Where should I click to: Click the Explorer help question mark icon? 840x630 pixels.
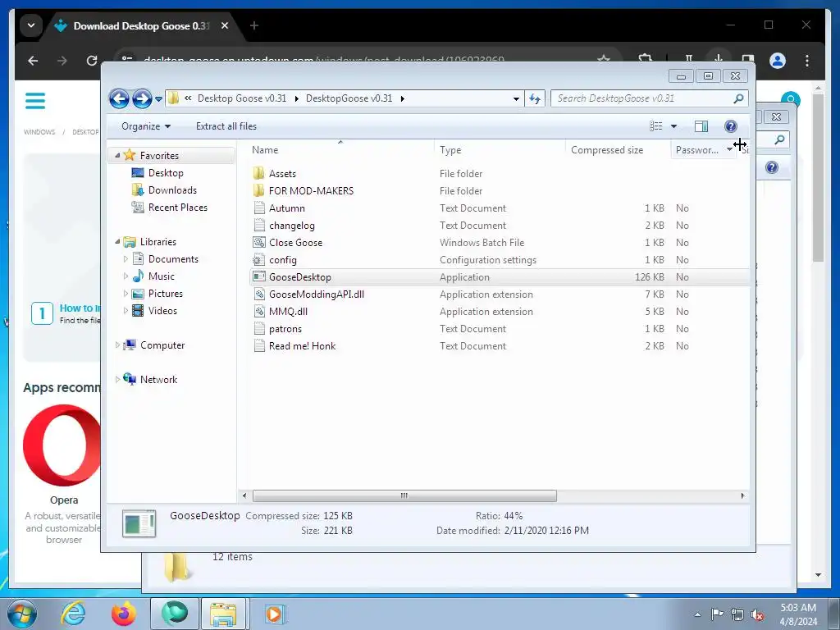point(731,126)
